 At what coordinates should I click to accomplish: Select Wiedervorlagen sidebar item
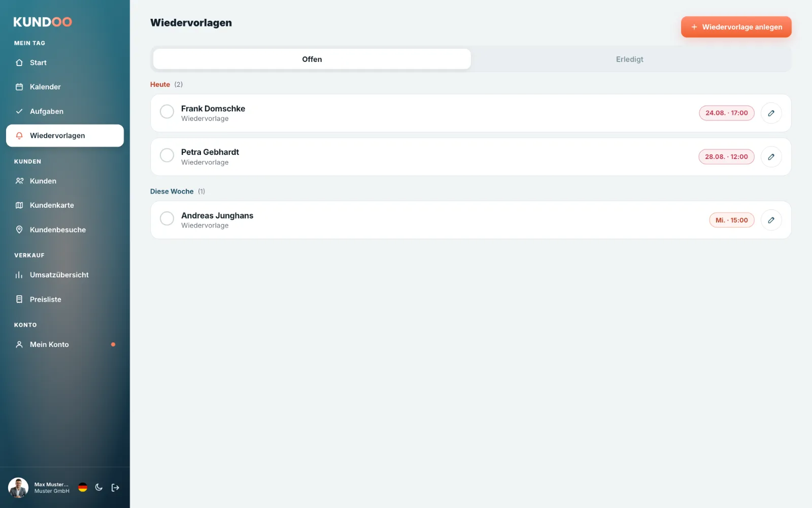point(65,136)
